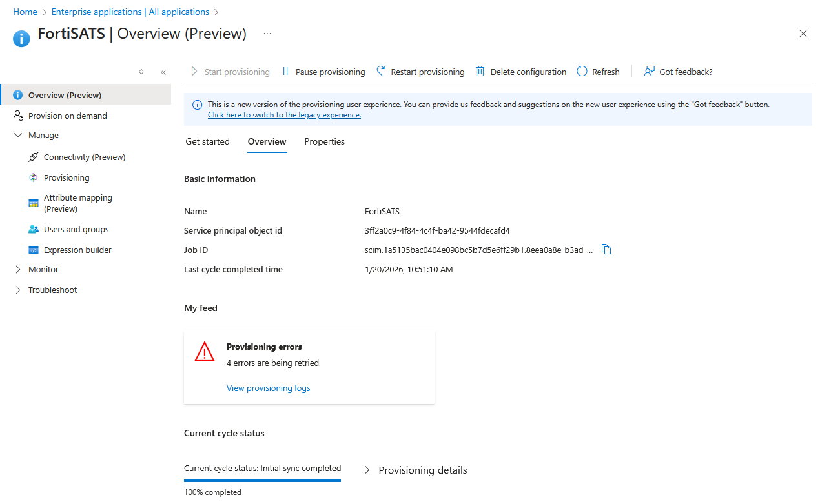Click the 'My feed' heading
The width and height of the screenshot is (820, 504).
pos(201,308)
